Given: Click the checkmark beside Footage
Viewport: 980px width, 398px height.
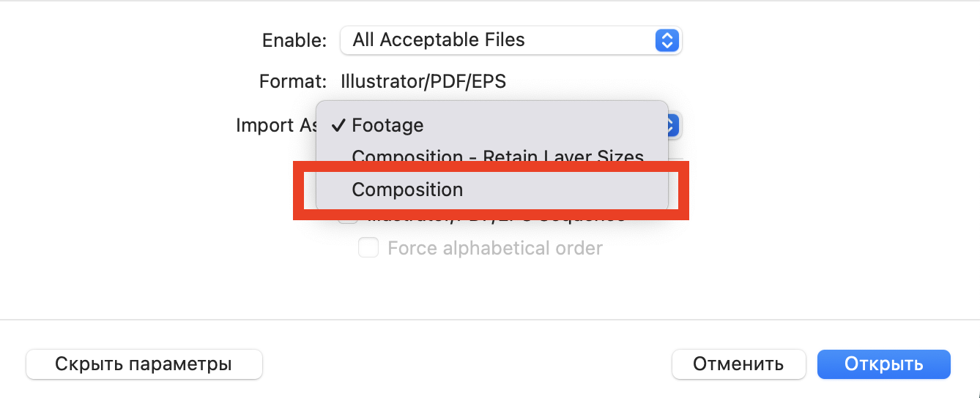Looking at the screenshot, I should [x=338, y=126].
